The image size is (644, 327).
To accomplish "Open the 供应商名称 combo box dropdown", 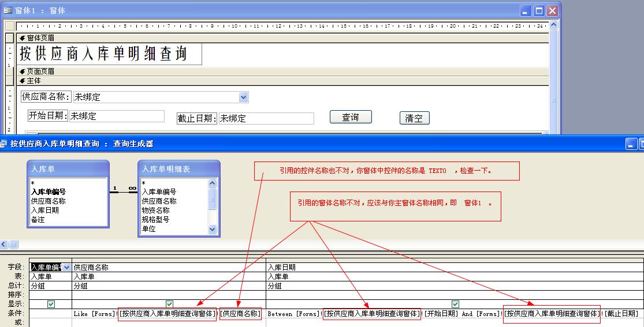I will tap(243, 97).
